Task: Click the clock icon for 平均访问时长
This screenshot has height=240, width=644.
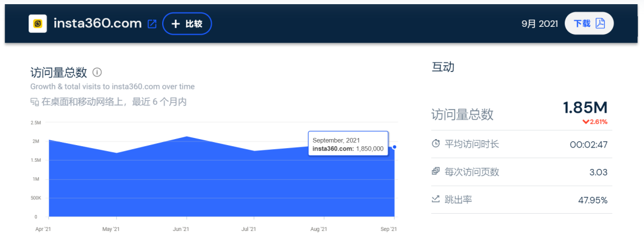Action: click(435, 143)
